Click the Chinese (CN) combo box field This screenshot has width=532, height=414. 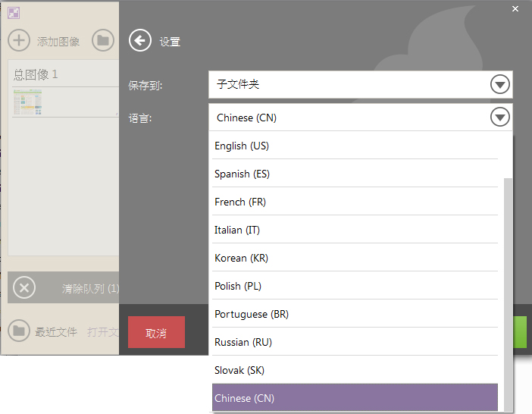(360, 118)
